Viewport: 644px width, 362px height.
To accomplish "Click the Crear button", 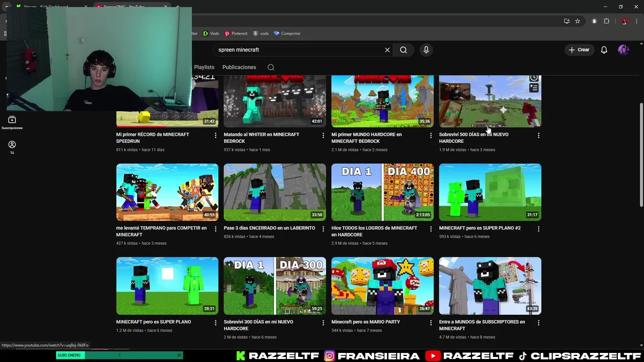I will point(579,50).
